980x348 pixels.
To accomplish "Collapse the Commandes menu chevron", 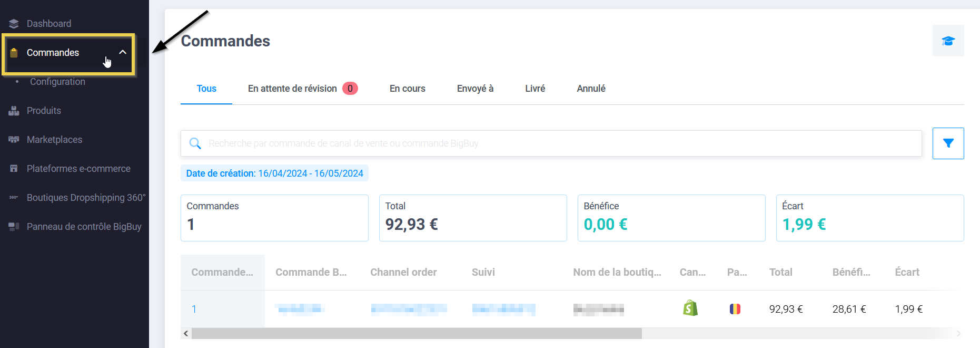I will point(123,52).
